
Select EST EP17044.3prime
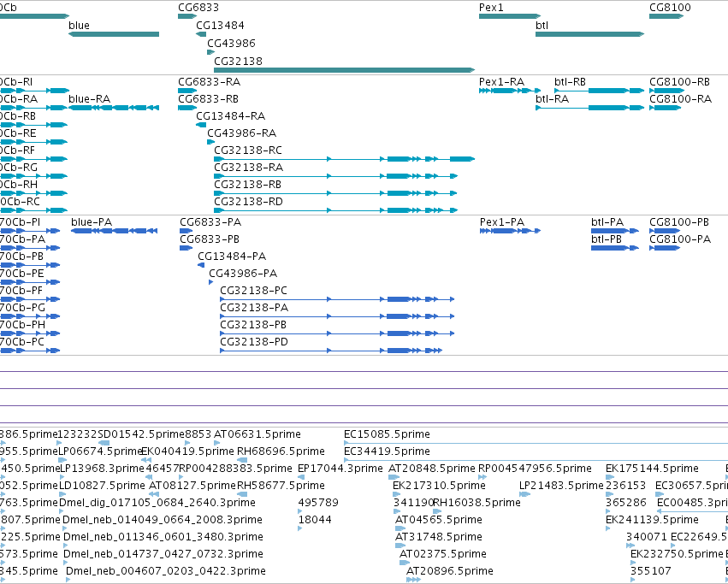point(340,469)
